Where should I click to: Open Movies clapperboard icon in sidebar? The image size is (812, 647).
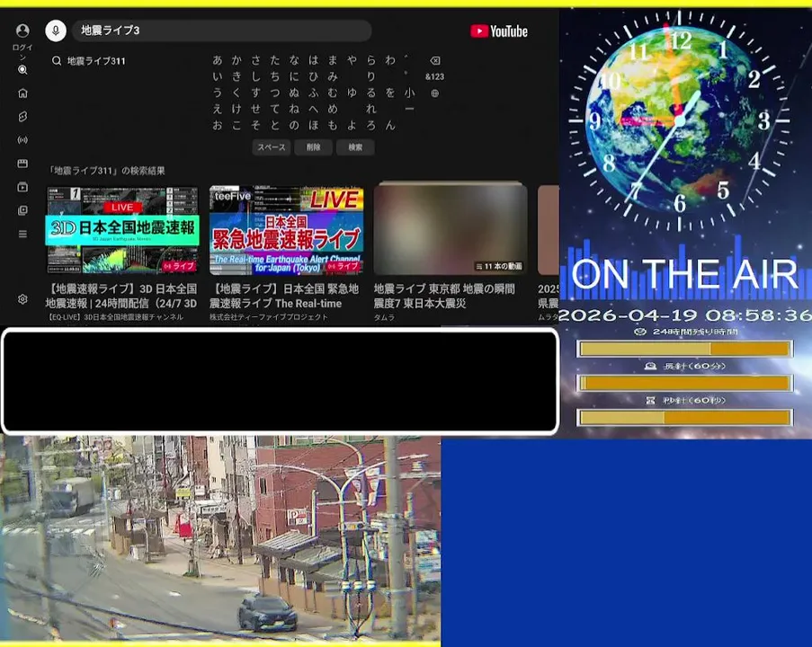point(22,163)
